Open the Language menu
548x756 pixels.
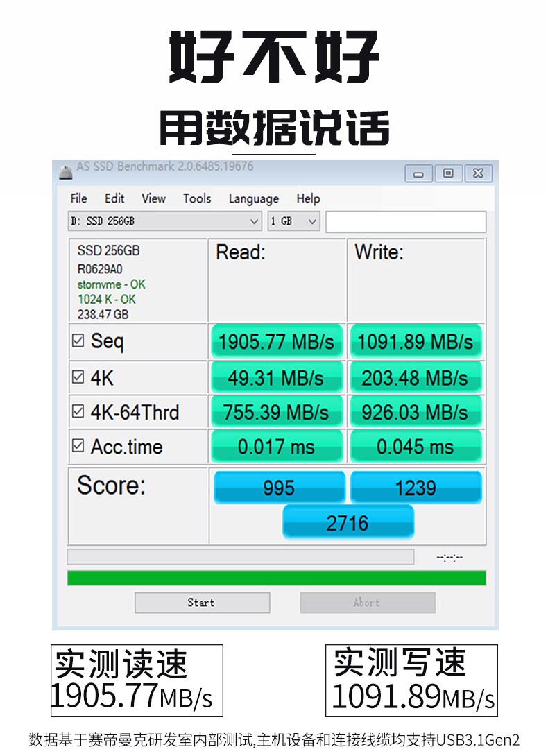[254, 198]
